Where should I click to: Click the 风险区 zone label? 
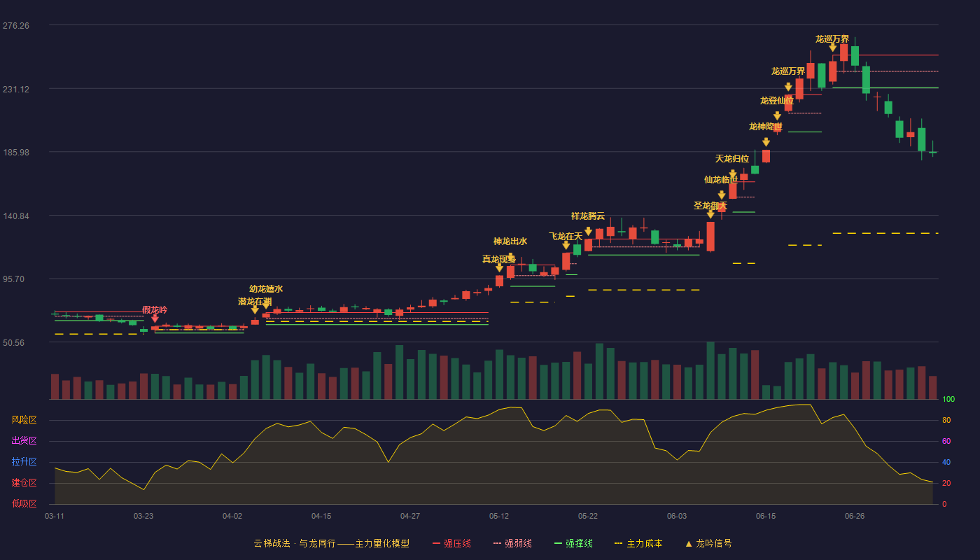tap(24, 420)
